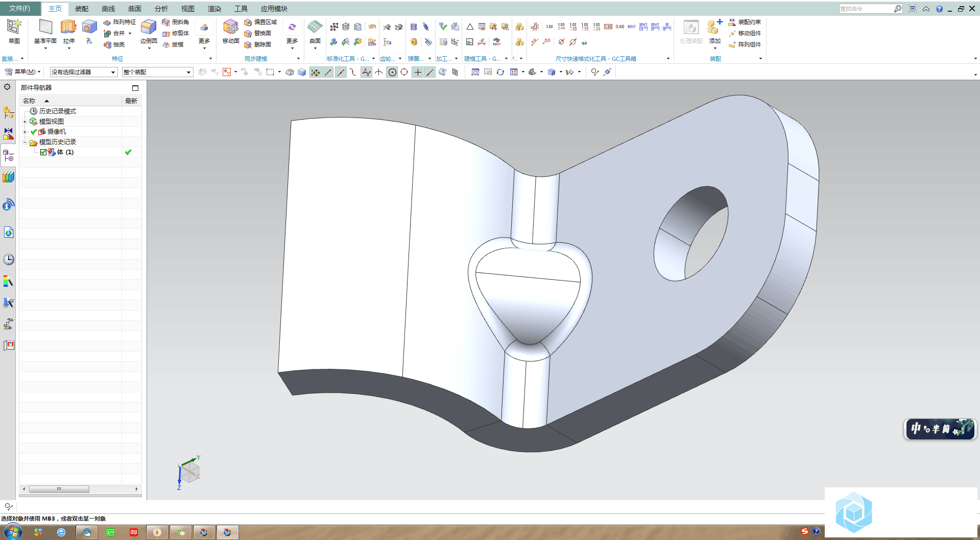Select the 历史记录模式 tree item

point(57,111)
